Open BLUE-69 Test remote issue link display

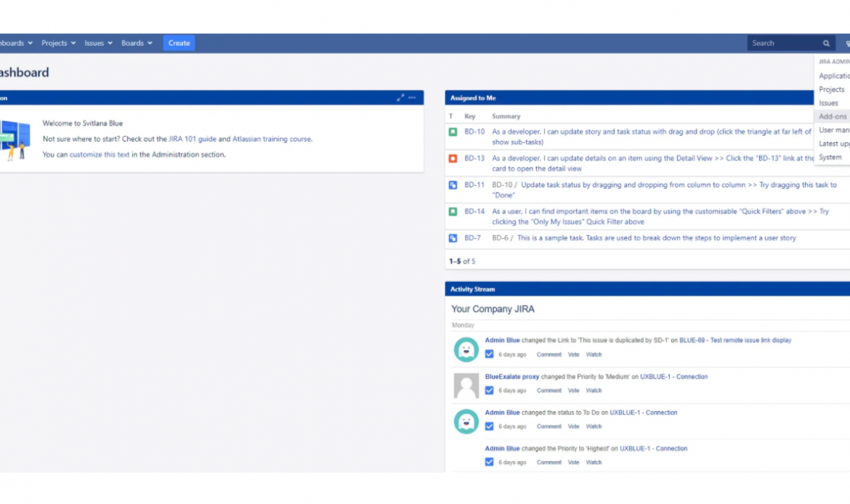point(735,341)
